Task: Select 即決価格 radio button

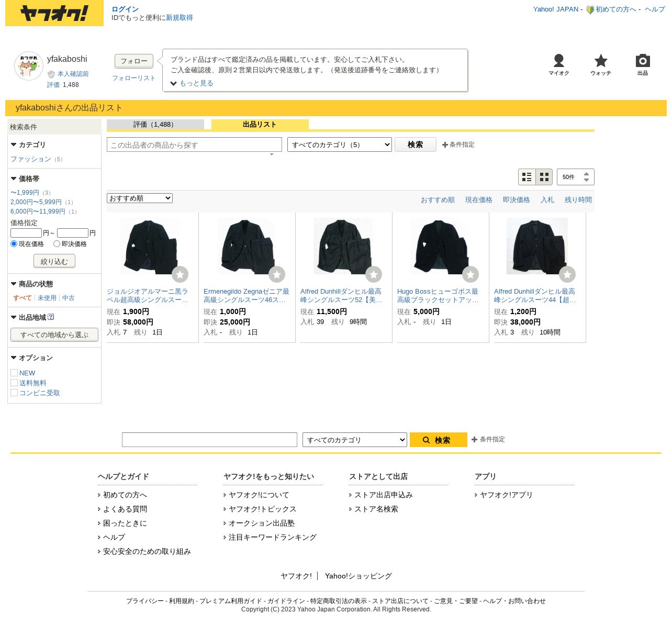Action: [57, 244]
